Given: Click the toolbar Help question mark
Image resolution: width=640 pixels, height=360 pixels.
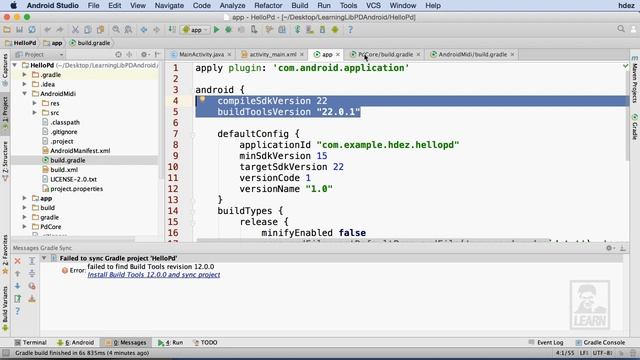Looking at the screenshot, I should (350, 29).
